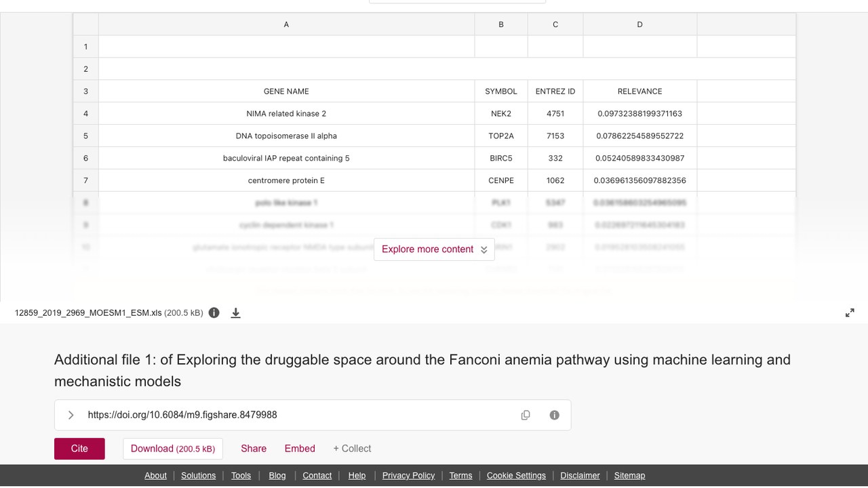
Task: Click Entrez ID cell 4751
Action: coord(555,114)
